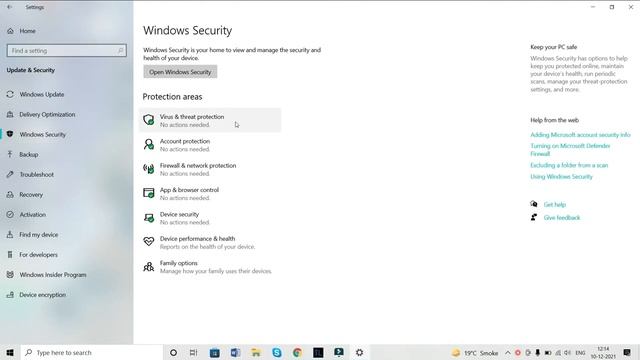Click the Get help link

[554, 204]
